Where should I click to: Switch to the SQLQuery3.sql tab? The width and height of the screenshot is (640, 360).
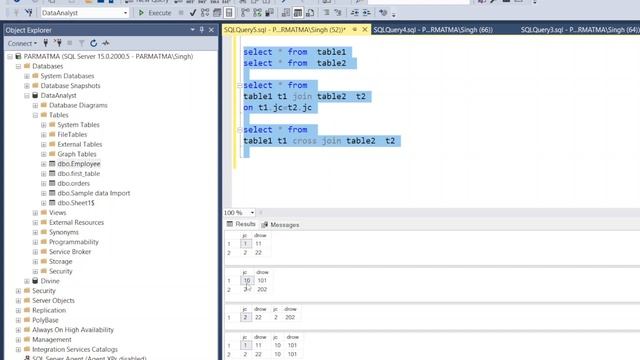point(580,29)
